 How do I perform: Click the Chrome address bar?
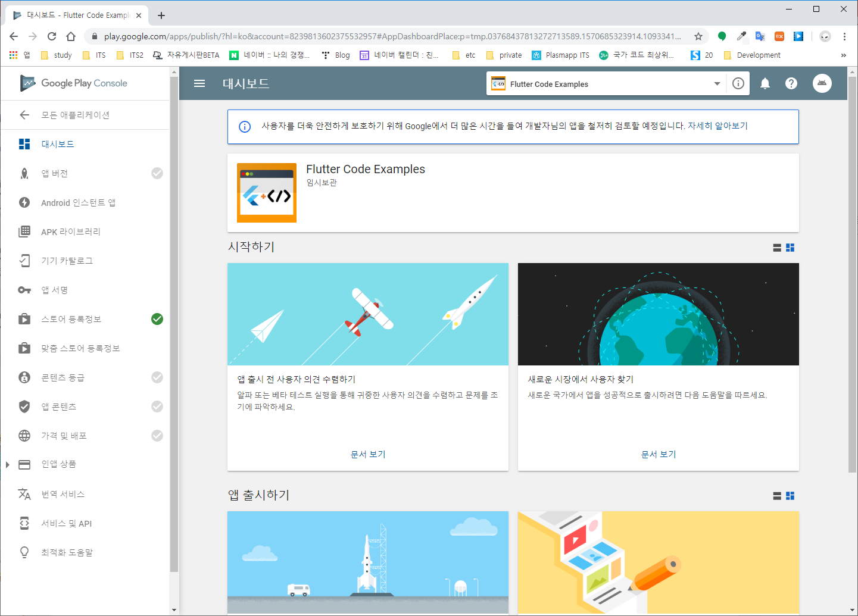point(392,36)
